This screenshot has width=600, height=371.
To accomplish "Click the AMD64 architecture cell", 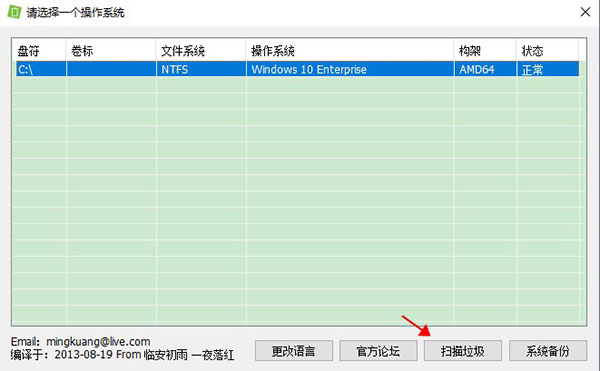I will pos(485,69).
